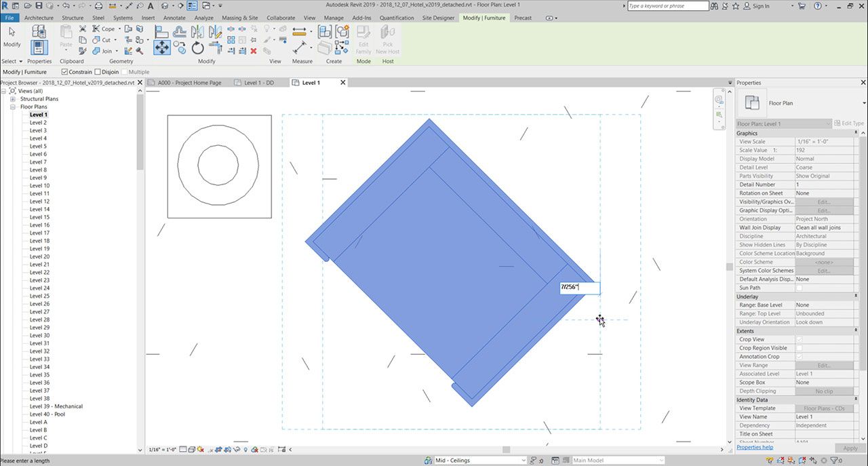Viewport: 868px width, 466px height.
Task: Select Level 39 - Mechanical in browser
Action: (56, 406)
